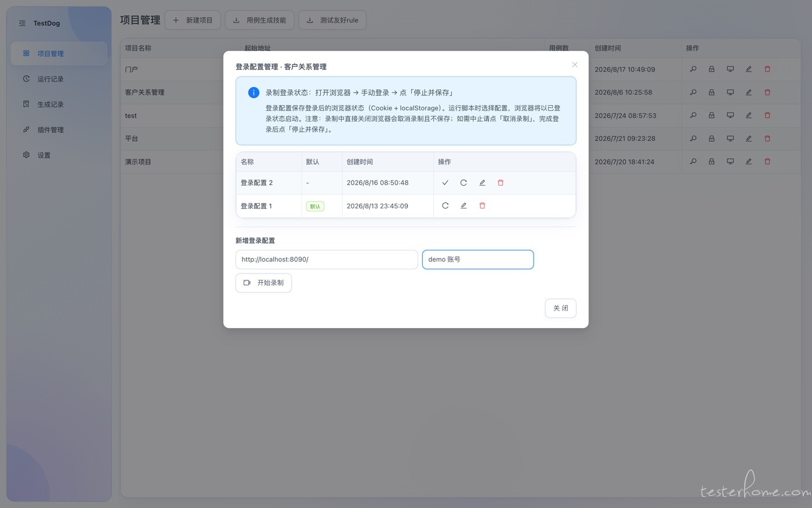
Task: Click the lock icon in the 2026/8/6 10:25:58 row
Action: (712, 92)
